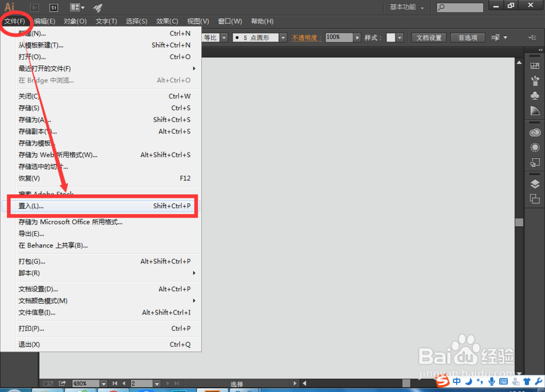
Task: Open the Symbols panel club icon
Action: 535,95
